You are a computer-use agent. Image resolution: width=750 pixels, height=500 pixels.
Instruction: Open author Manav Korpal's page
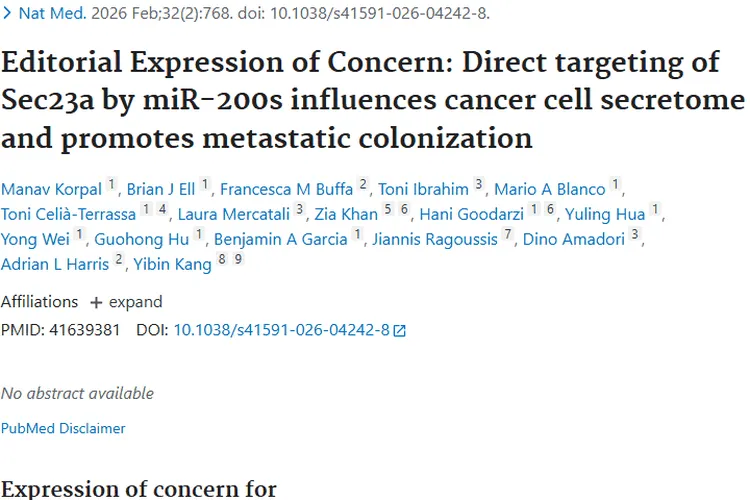pos(51,189)
